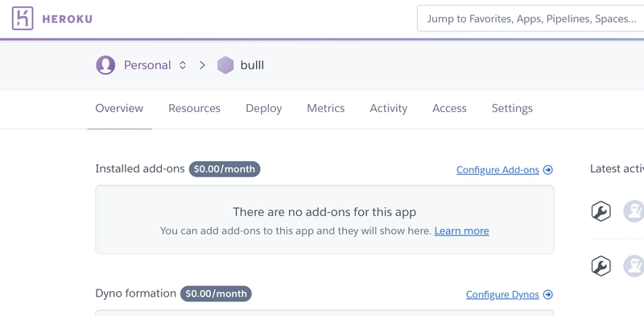Click the 'There are no add-ons' message

click(x=324, y=212)
